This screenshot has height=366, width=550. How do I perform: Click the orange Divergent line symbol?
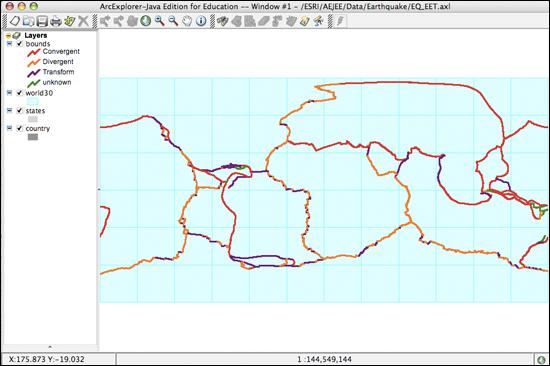click(34, 62)
